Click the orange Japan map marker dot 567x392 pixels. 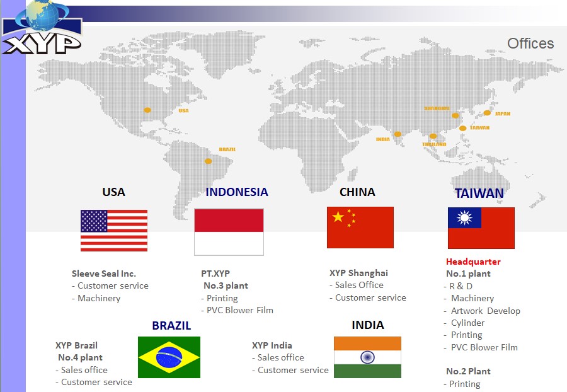coord(488,113)
